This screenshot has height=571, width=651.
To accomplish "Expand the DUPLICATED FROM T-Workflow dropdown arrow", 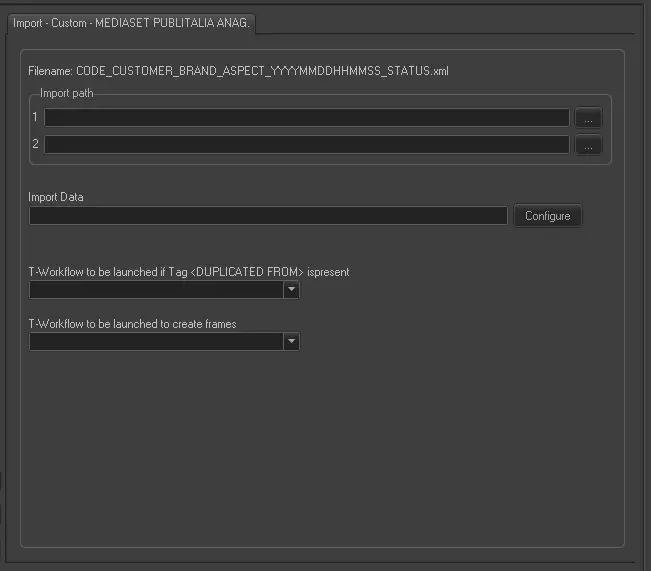I will pos(291,290).
